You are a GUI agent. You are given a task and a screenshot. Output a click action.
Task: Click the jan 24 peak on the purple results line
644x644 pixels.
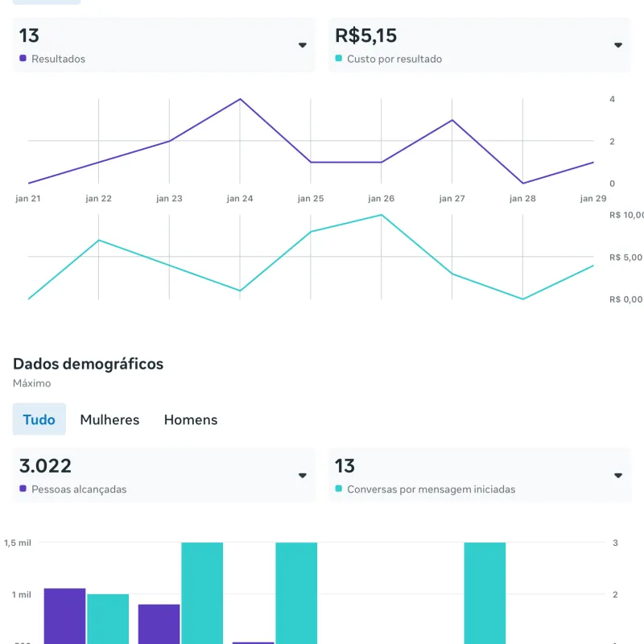pos(240,99)
